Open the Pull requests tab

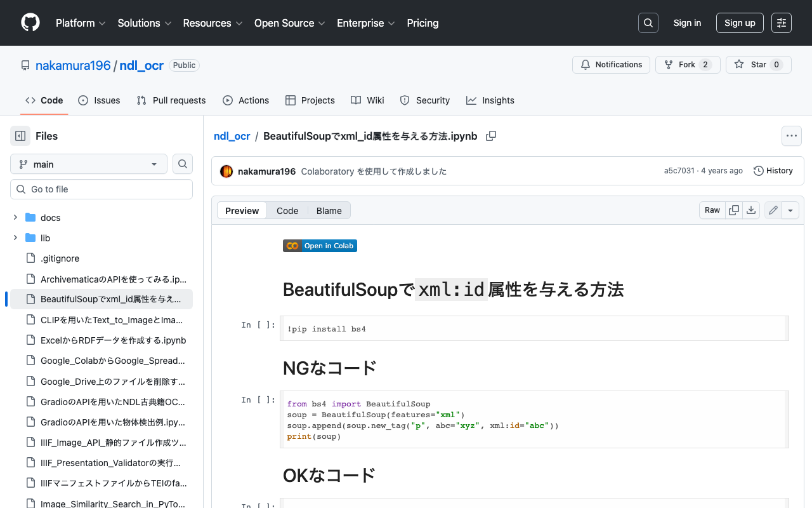coord(171,100)
